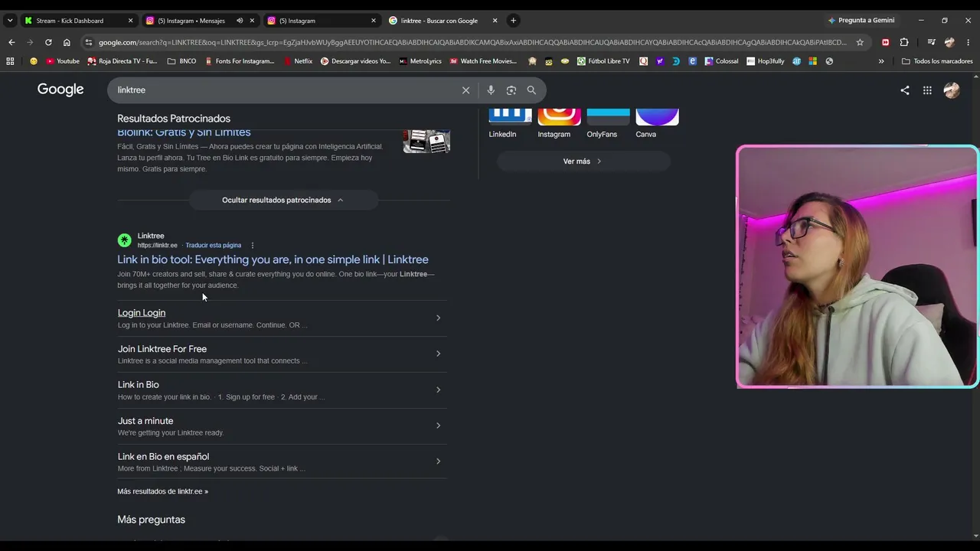Open Linktree main result title link
980x551 pixels.
coord(273,259)
